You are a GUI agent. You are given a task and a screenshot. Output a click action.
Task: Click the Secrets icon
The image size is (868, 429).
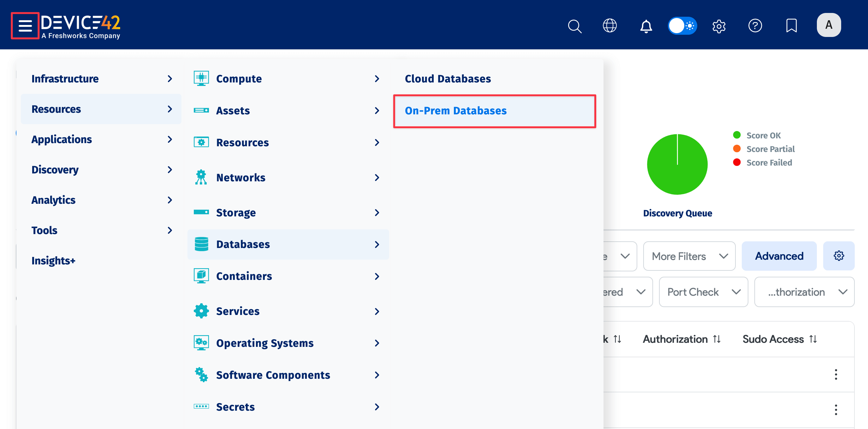click(201, 407)
